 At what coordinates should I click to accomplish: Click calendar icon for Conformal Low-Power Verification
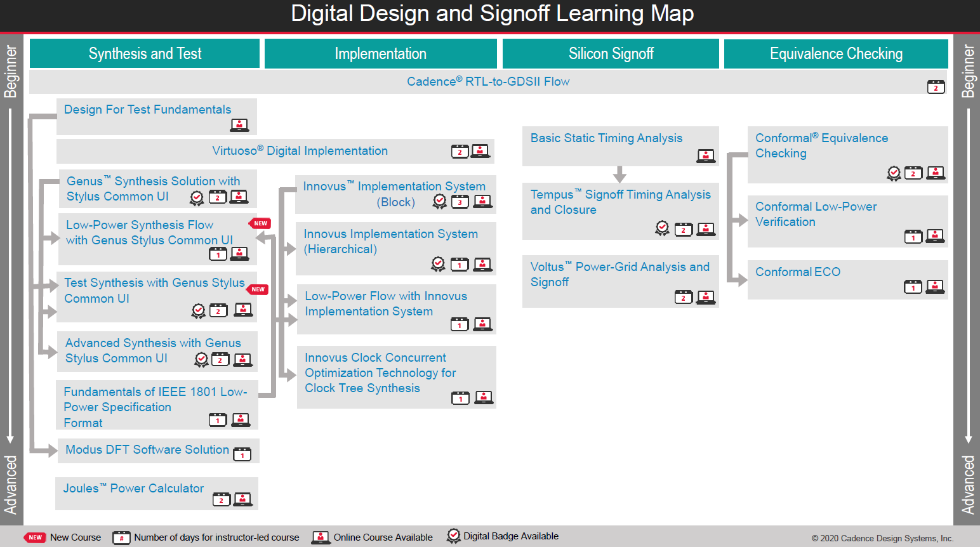913,237
